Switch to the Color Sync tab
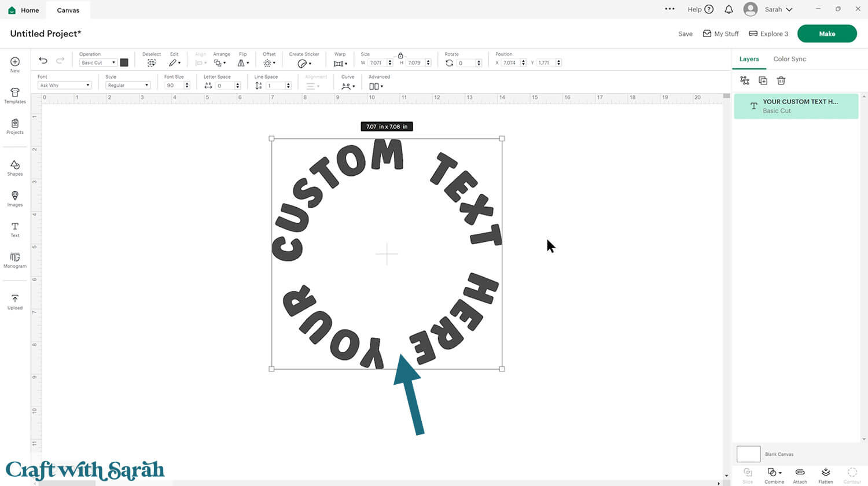The height and width of the screenshot is (486, 868). coord(789,59)
